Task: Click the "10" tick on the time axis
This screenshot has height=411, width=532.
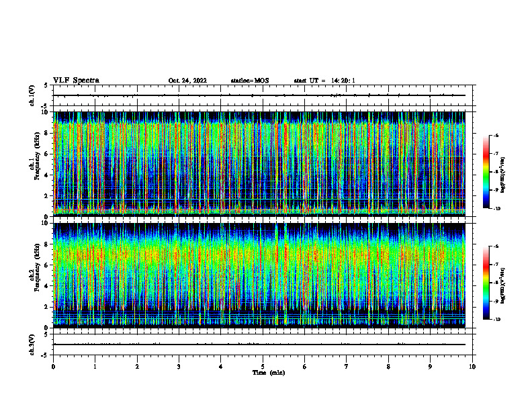Action: [472, 367]
